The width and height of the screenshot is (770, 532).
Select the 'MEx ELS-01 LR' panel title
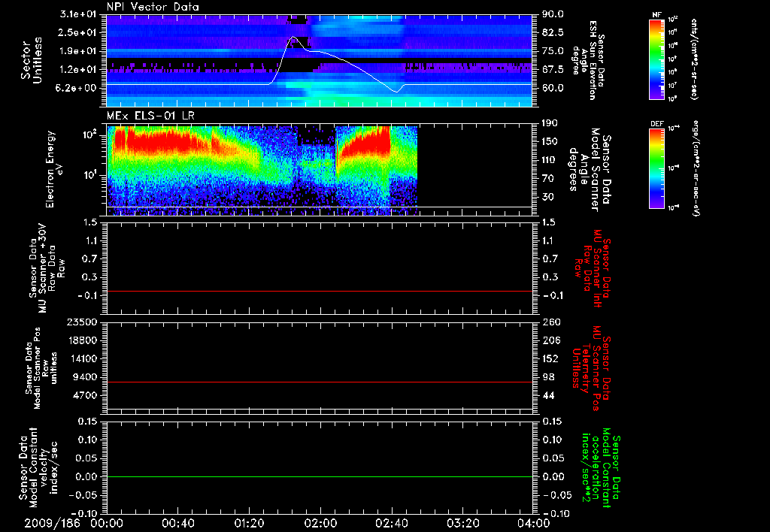150,116
